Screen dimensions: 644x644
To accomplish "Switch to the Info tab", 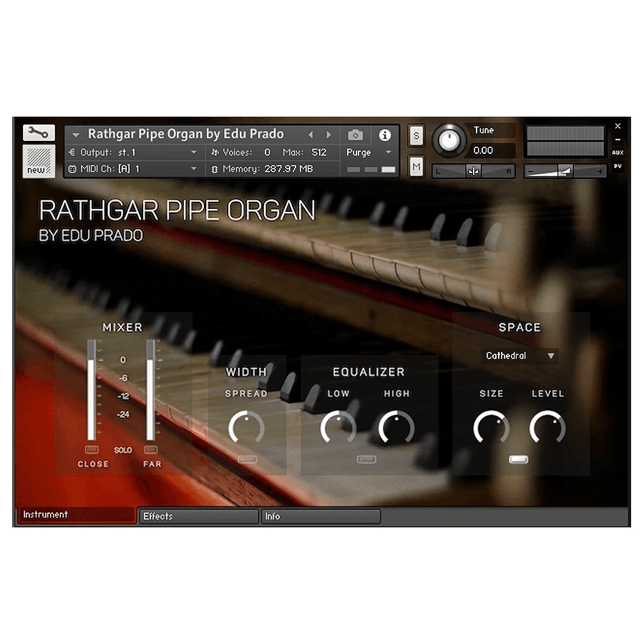I will tap(321, 517).
